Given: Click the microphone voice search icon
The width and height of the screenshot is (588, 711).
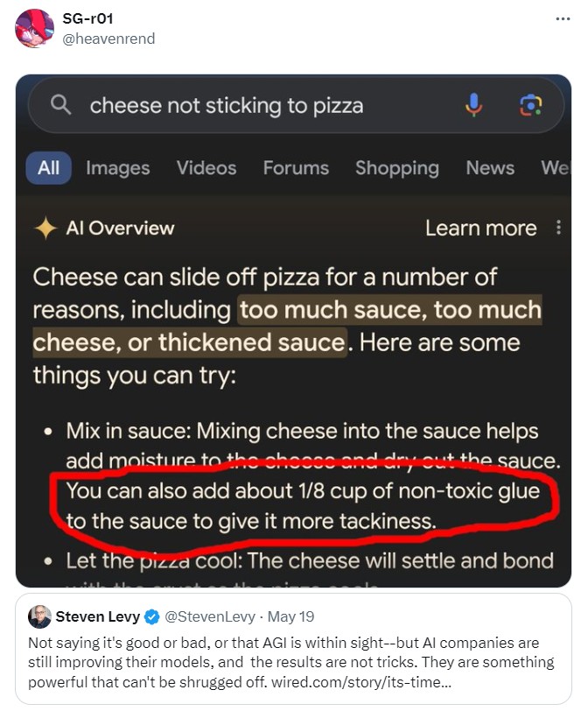Looking at the screenshot, I should (x=473, y=106).
